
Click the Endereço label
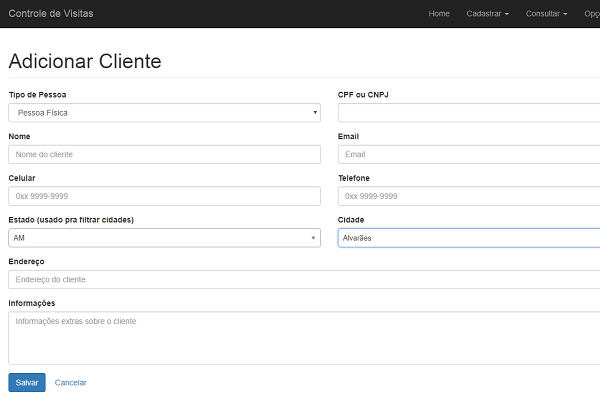[26, 261]
